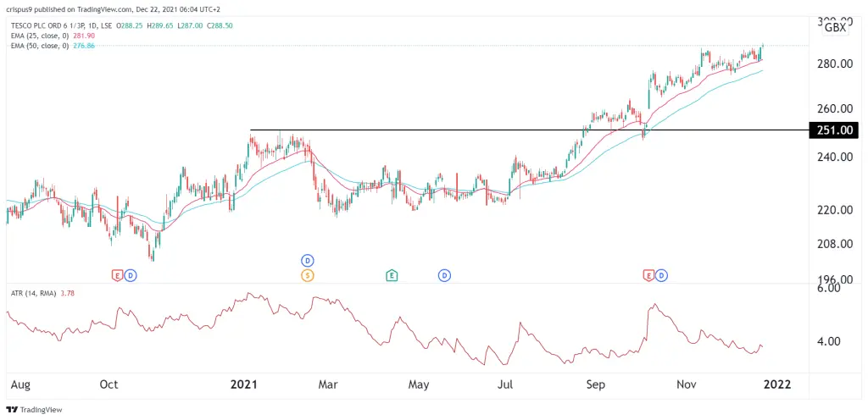
Task: Click the blue dividend D marker near mid-May
Action: point(444,274)
